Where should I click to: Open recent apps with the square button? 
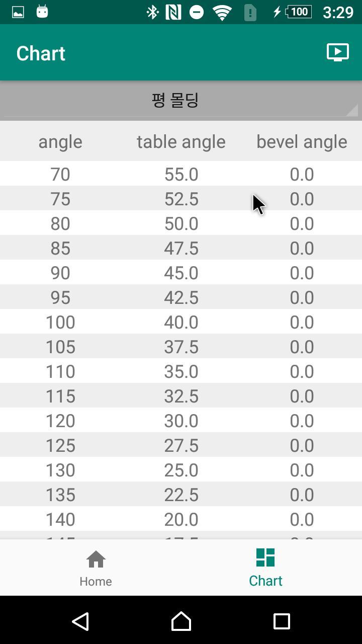click(x=282, y=621)
